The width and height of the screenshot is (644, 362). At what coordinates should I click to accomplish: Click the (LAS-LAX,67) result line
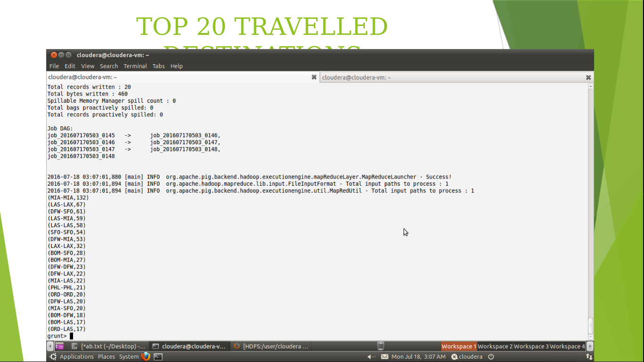pos(66,205)
